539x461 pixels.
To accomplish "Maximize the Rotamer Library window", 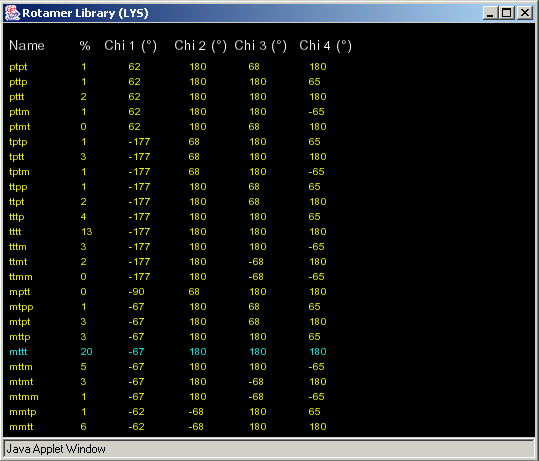I will 507,13.
